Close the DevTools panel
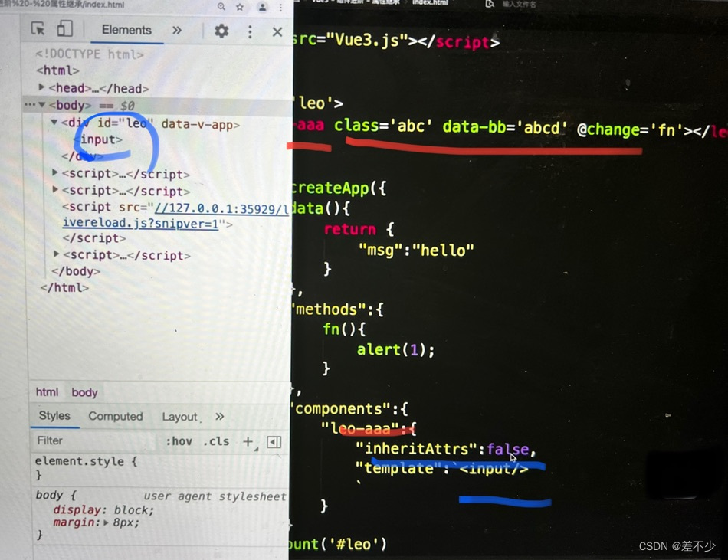Image resolution: width=728 pixels, height=560 pixels. pos(277,32)
